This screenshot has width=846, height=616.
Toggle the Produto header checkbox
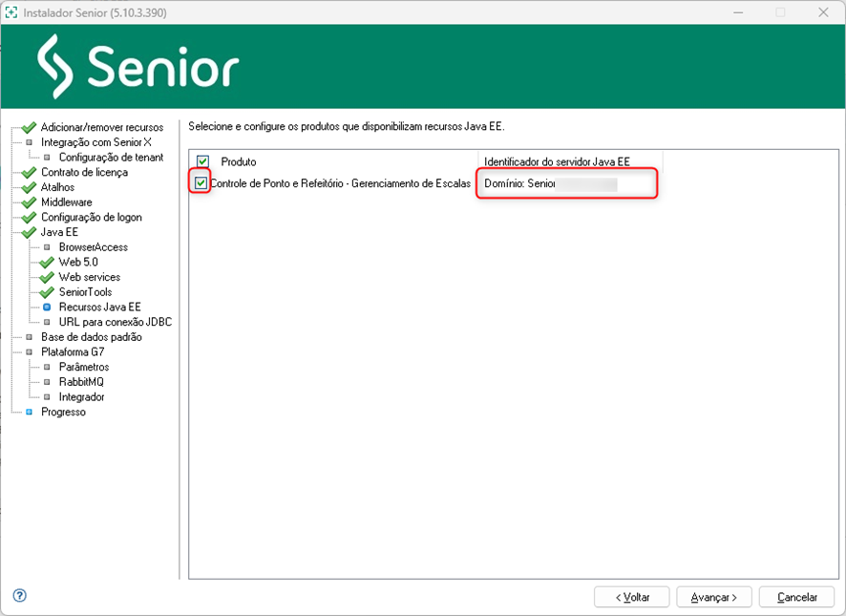coord(202,161)
